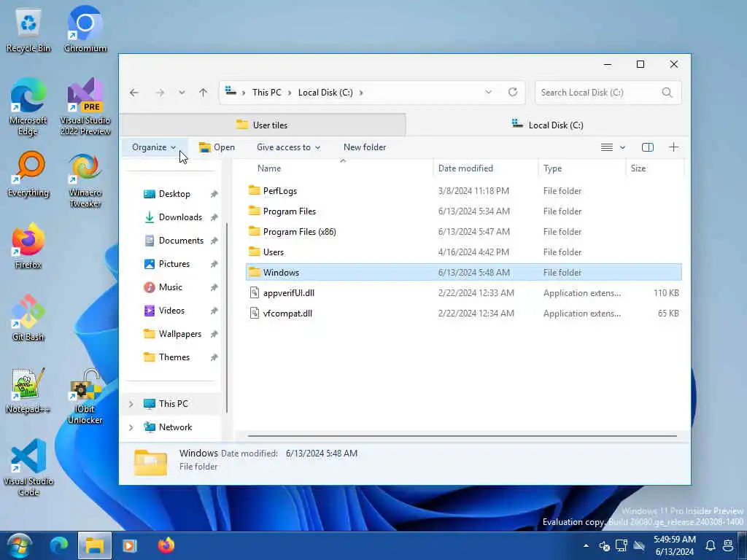Open Chromium desktop shortcut
The image size is (747, 560).
click(85, 29)
